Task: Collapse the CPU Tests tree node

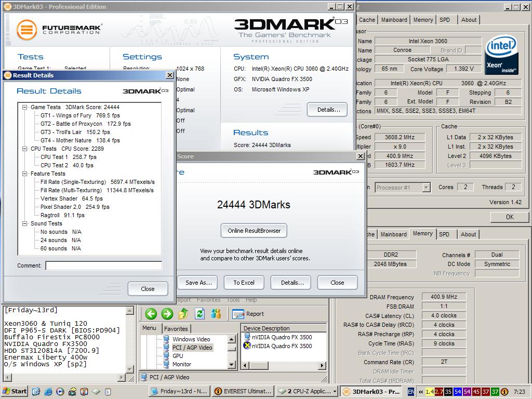Action: 25,149
